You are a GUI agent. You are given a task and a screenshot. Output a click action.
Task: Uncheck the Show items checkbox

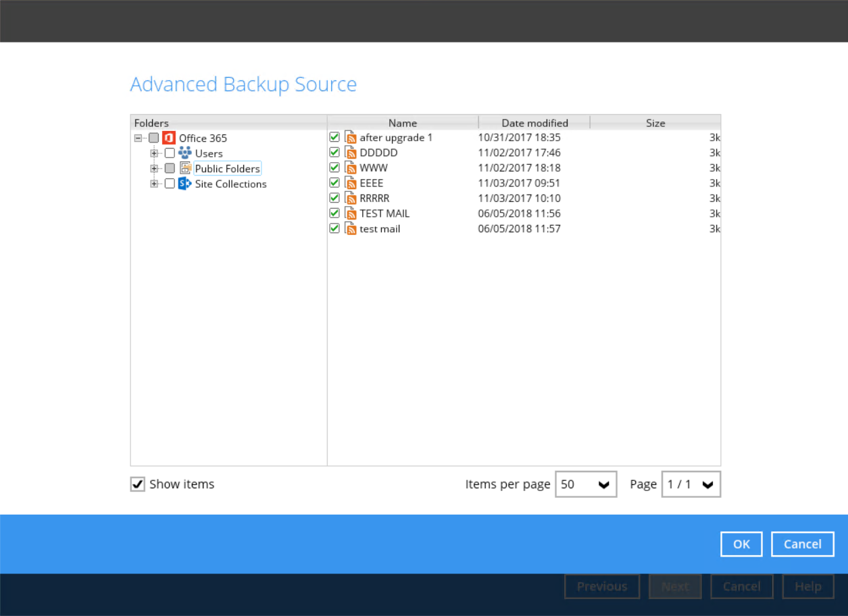point(138,484)
